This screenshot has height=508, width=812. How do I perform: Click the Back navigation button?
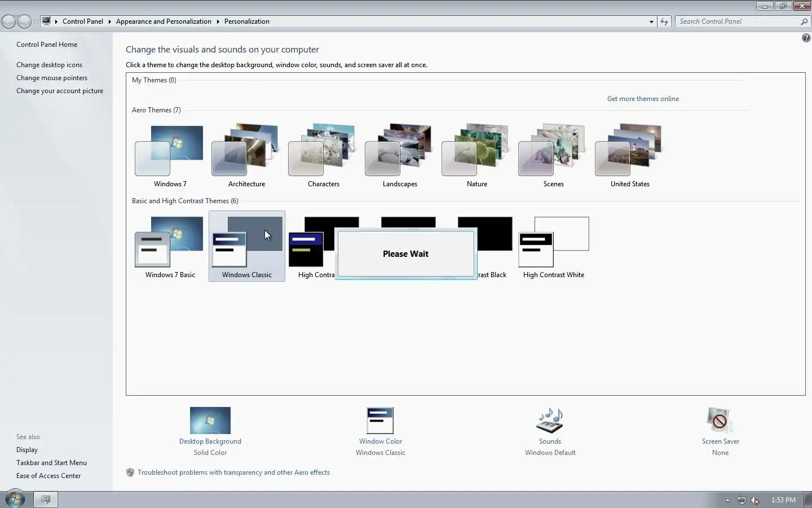click(8, 21)
